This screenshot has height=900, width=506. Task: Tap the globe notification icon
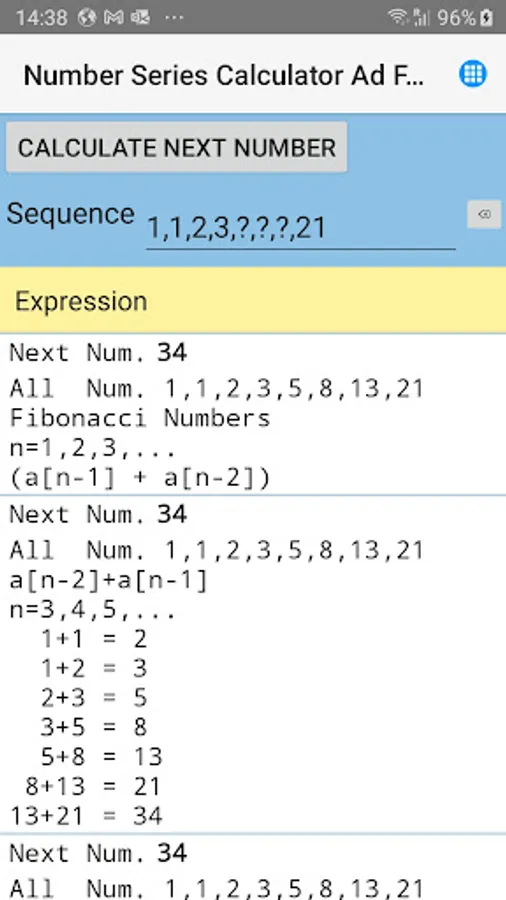[87, 18]
